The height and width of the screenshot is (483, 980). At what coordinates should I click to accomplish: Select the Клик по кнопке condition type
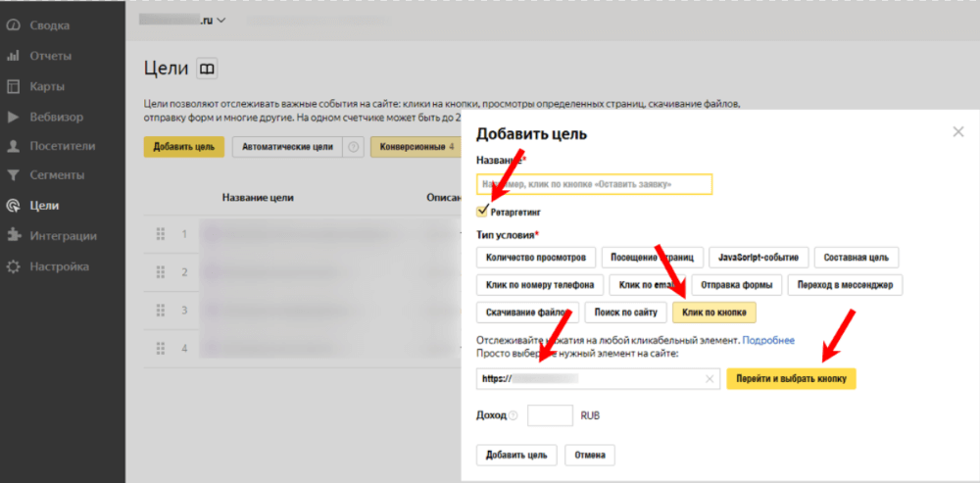point(713,313)
